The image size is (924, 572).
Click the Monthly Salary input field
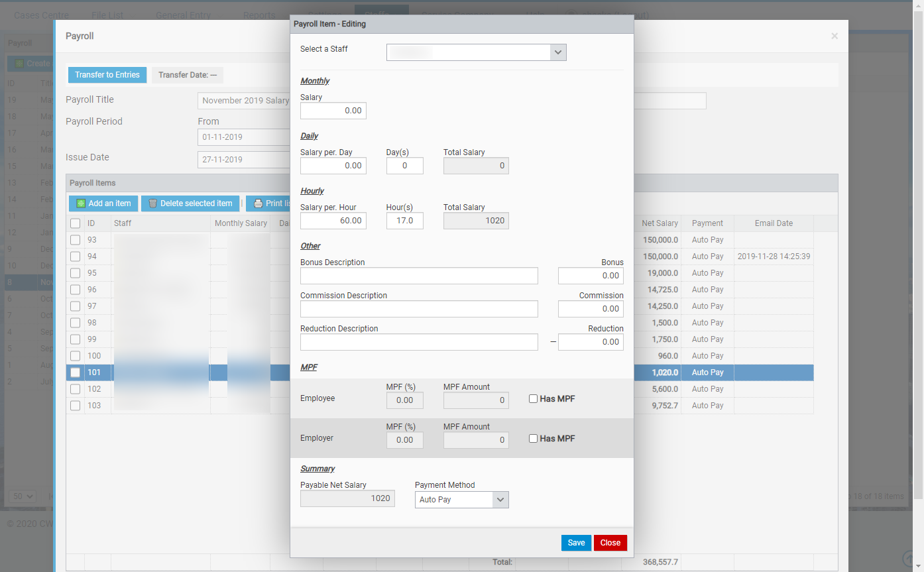click(333, 111)
